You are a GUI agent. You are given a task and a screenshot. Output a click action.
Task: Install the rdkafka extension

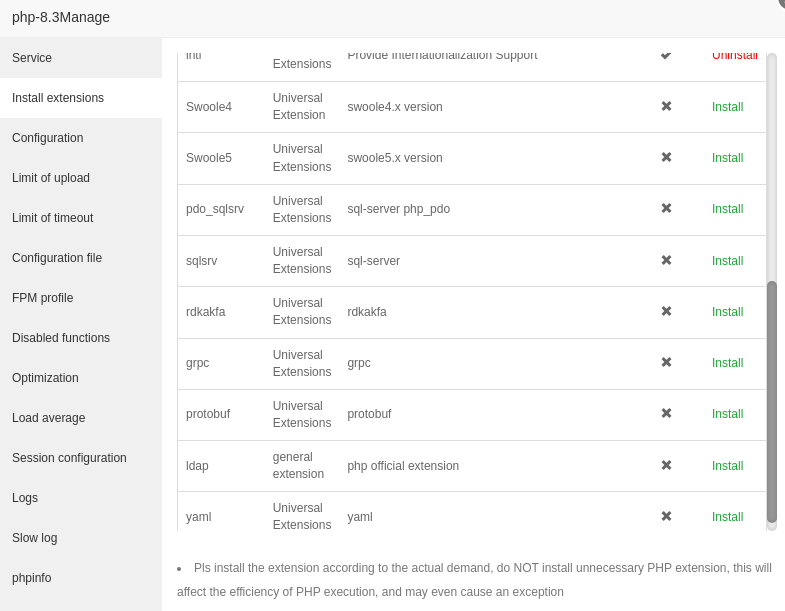pos(727,312)
